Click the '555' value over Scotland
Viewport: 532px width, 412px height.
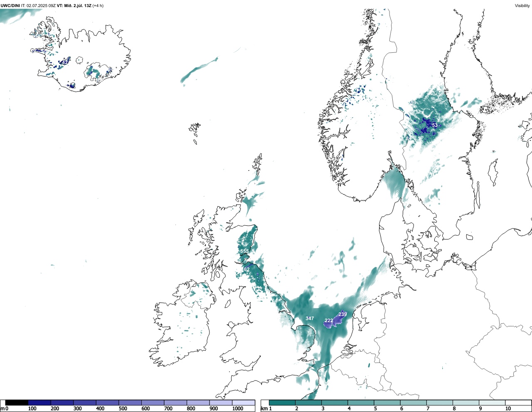tap(244, 251)
